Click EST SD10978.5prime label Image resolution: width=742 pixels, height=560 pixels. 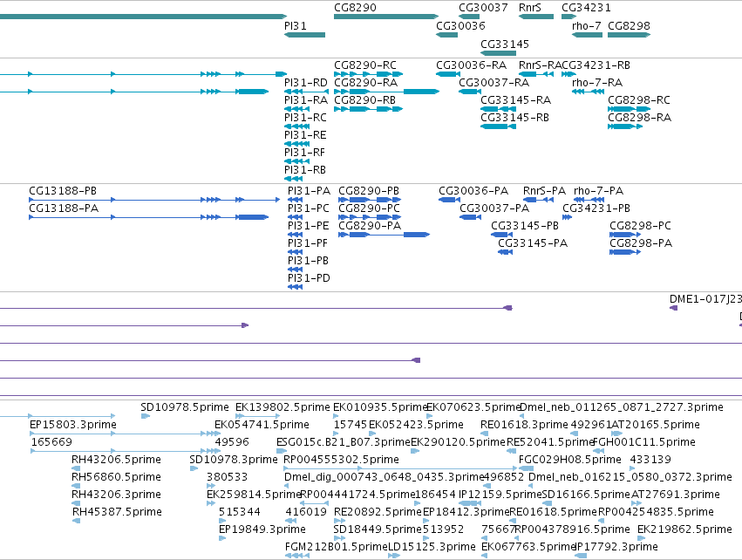point(185,407)
